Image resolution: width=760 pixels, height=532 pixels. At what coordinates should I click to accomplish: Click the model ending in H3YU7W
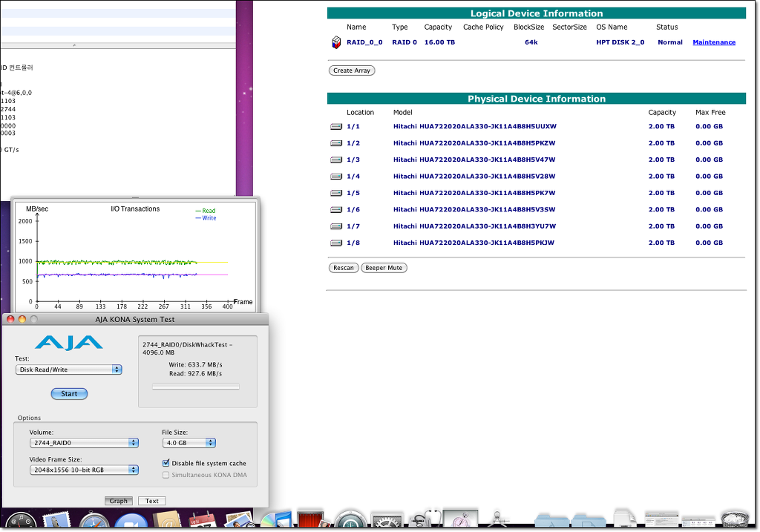click(x=474, y=226)
